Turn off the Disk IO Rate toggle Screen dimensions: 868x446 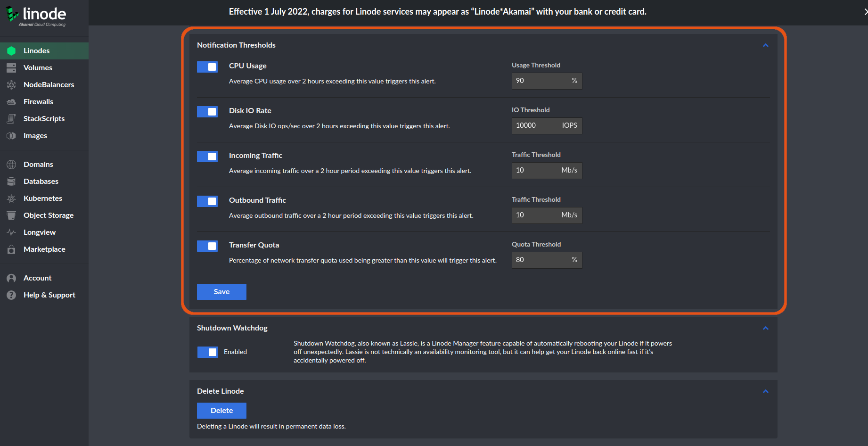(207, 112)
